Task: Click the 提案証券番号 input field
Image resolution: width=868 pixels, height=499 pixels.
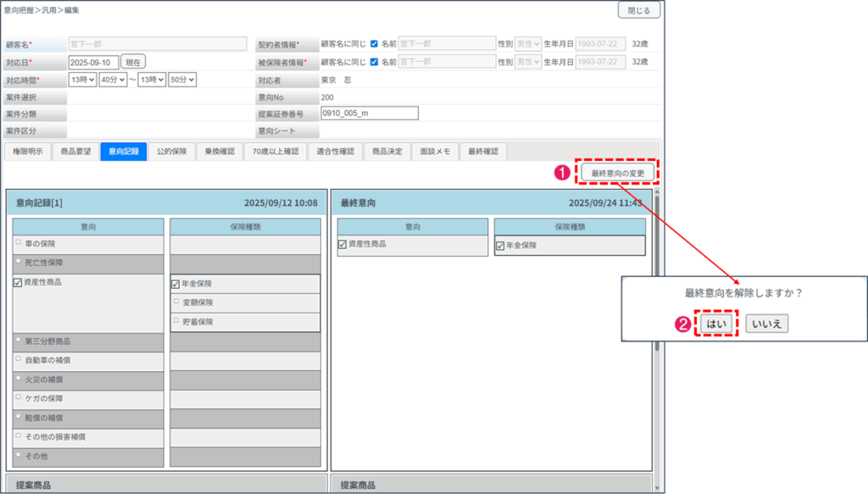Action: point(364,113)
